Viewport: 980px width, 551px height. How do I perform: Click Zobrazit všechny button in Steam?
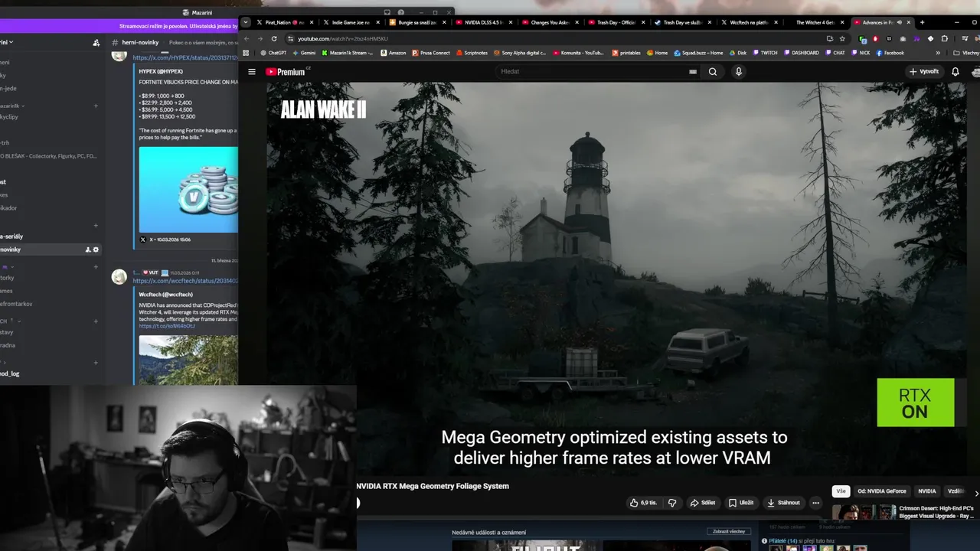729,531
